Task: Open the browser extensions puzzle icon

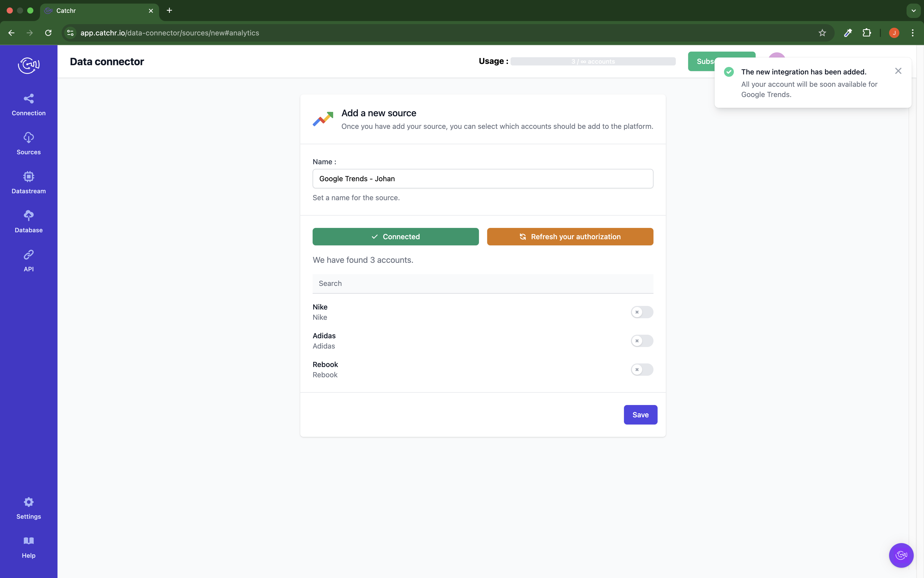Action: pyautogui.click(x=867, y=33)
